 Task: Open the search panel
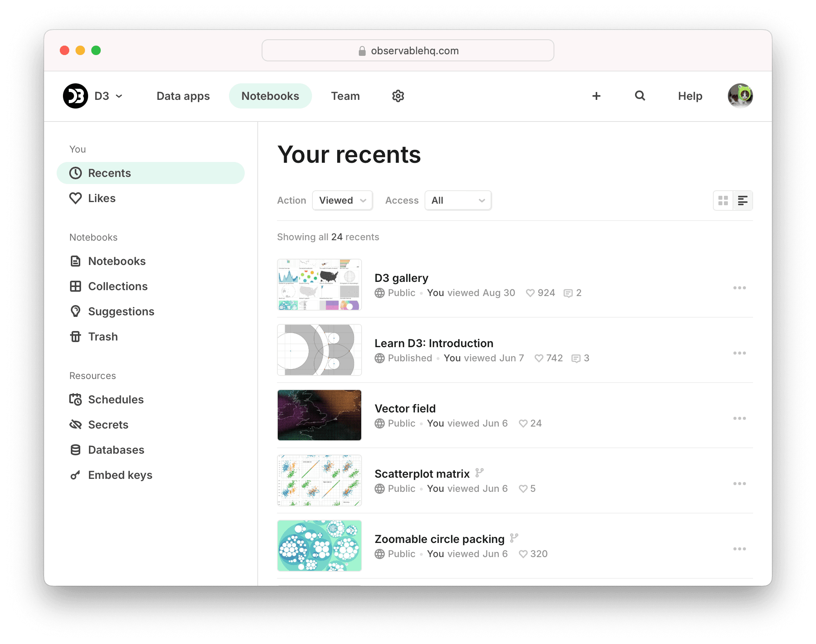pos(639,96)
